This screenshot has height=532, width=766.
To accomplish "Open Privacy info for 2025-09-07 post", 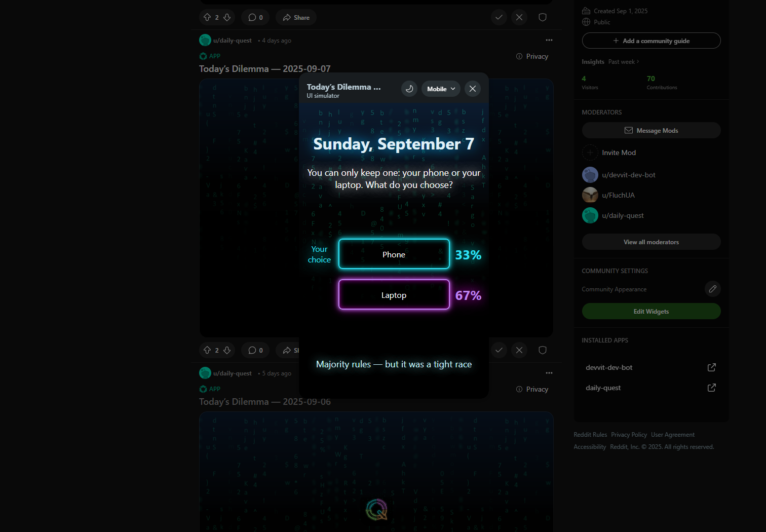I will [532, 56].
